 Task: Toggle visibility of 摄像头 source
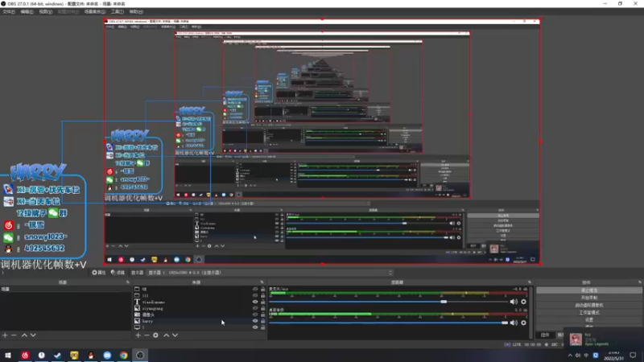[255, 315]
